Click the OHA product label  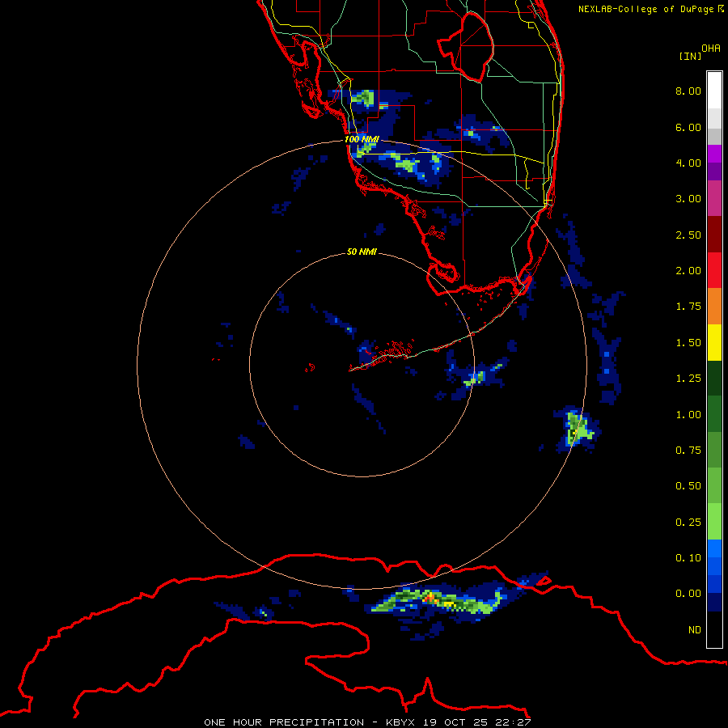pyautogui.click(x=711, y=49)
